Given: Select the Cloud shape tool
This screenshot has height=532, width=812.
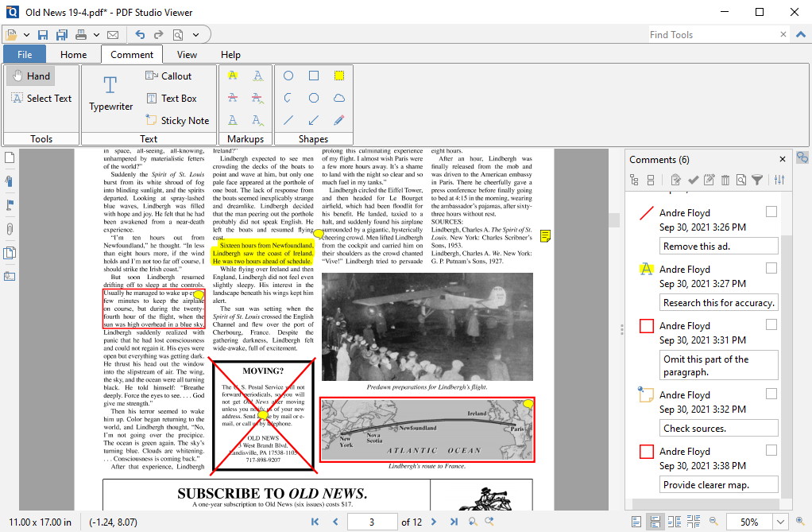Looking at the screenshot, I should [x=338, y=98].
